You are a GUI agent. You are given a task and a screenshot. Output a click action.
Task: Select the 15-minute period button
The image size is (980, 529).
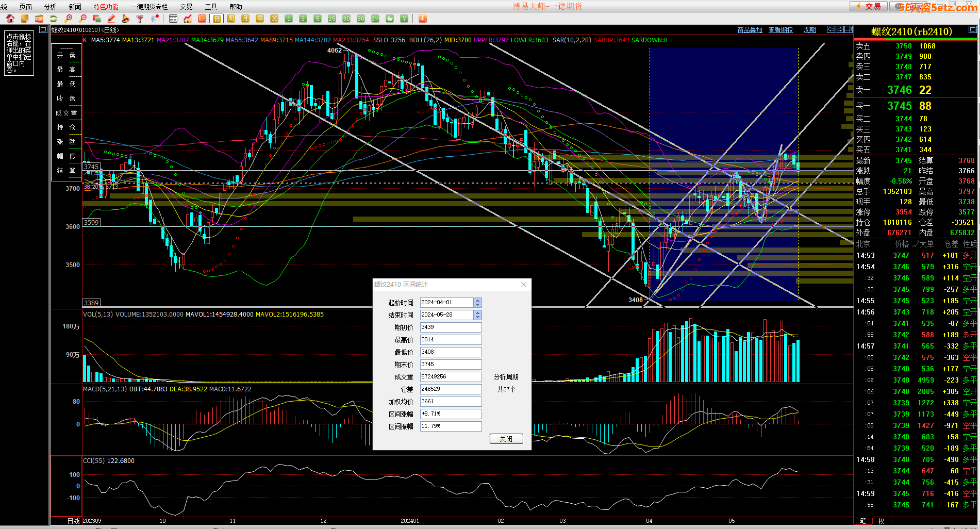pos(332,19)
